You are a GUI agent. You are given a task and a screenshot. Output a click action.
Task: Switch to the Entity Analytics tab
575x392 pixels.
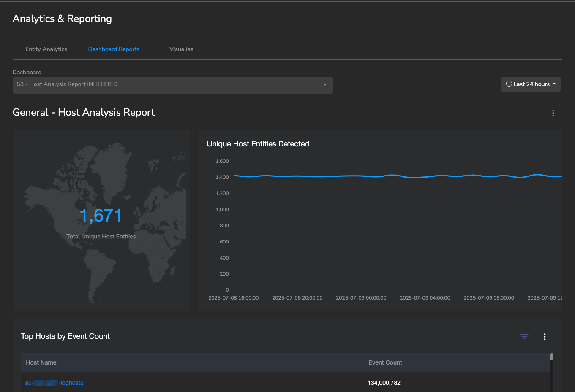(46, 49)
